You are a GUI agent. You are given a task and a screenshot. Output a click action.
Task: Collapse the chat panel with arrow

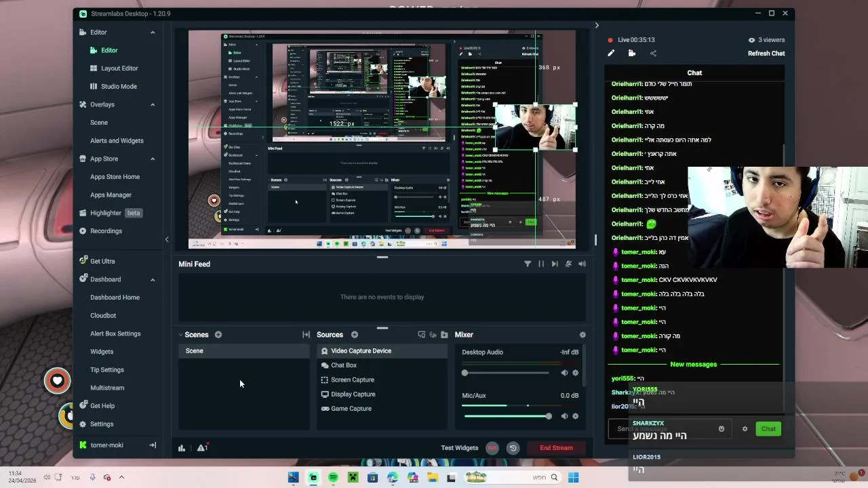(597, 26)
